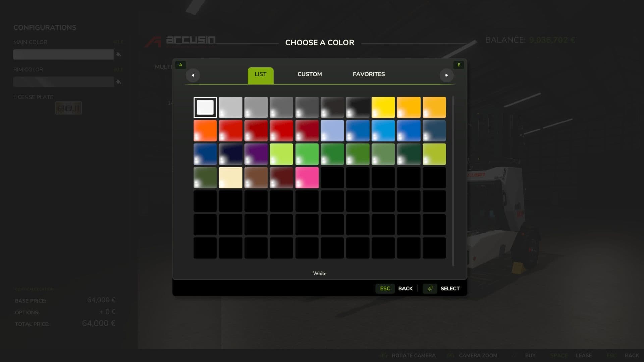644x362 pixels.
Task: Click the E key hint badge
Action: click(x=459, y=65)
